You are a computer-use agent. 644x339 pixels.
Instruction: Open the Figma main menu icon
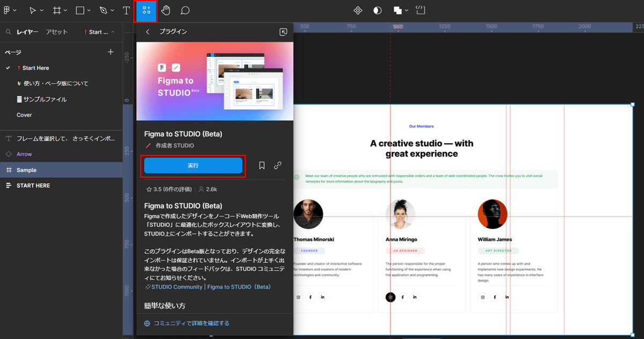[6, 10]
